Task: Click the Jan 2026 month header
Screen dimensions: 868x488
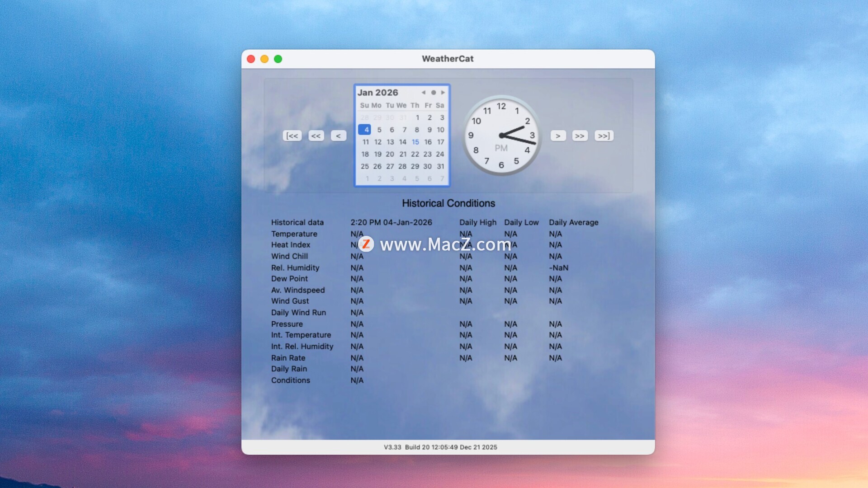Action: pyautogui.click(x=377, y=93)
